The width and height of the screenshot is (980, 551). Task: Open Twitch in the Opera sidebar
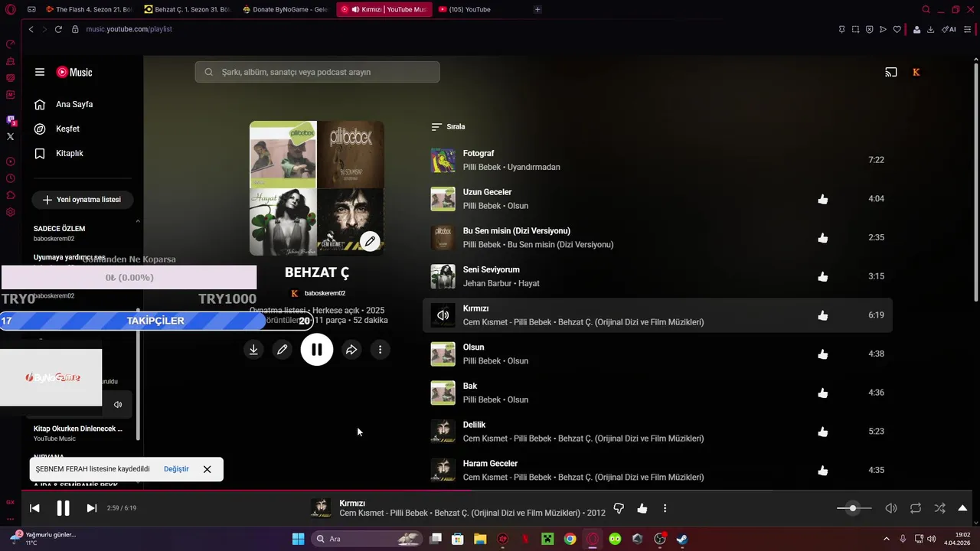click(x=11, y=120)
